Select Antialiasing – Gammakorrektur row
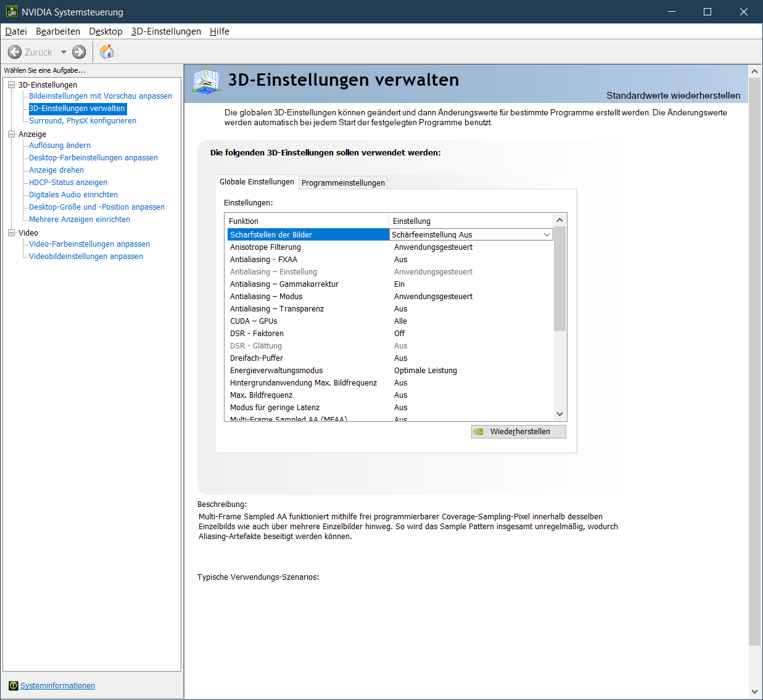763x700 pixels. [390, 284]
